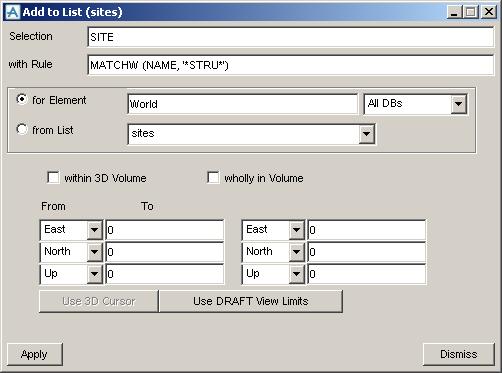Open the 'All DBs' dropdown
This screenshot has height=373, width=502.
pyautogui.click(x=458, y=104)
